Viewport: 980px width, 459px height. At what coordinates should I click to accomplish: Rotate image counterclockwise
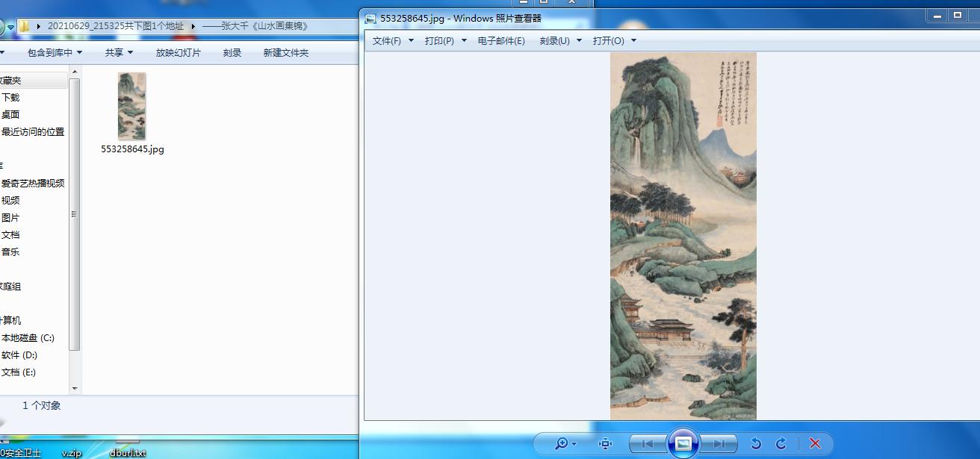[x=756, y=444]
